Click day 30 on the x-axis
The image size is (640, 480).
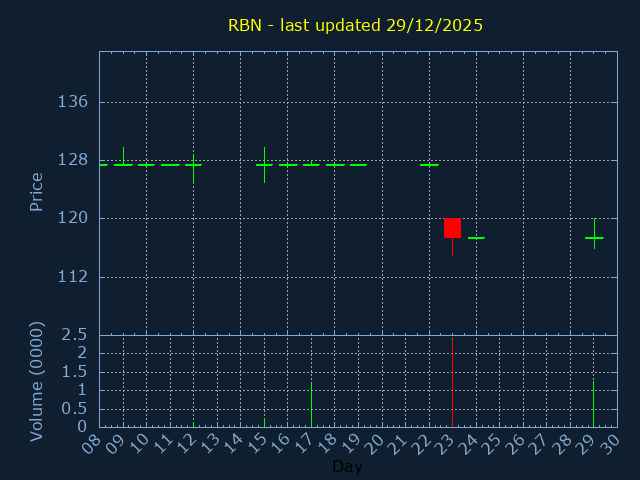click(x=611, y=445)
